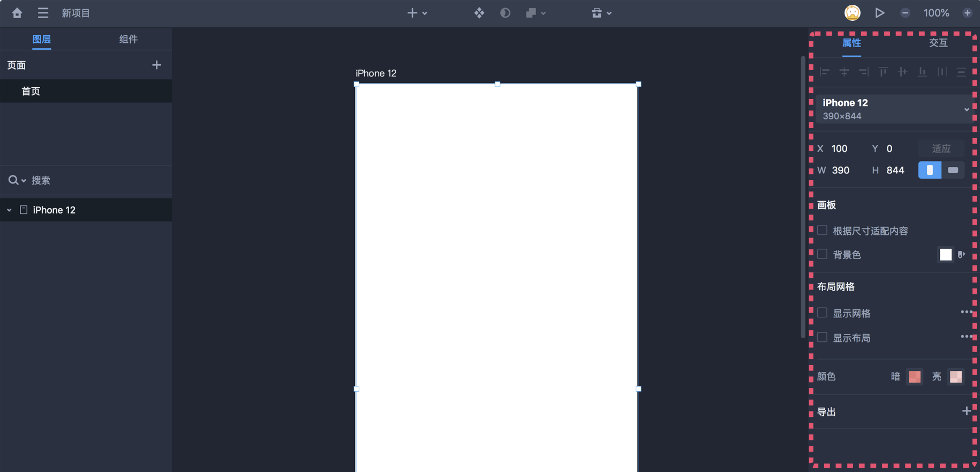Click the mask half-circle icon
980x472 pixels.
[505, 13]
